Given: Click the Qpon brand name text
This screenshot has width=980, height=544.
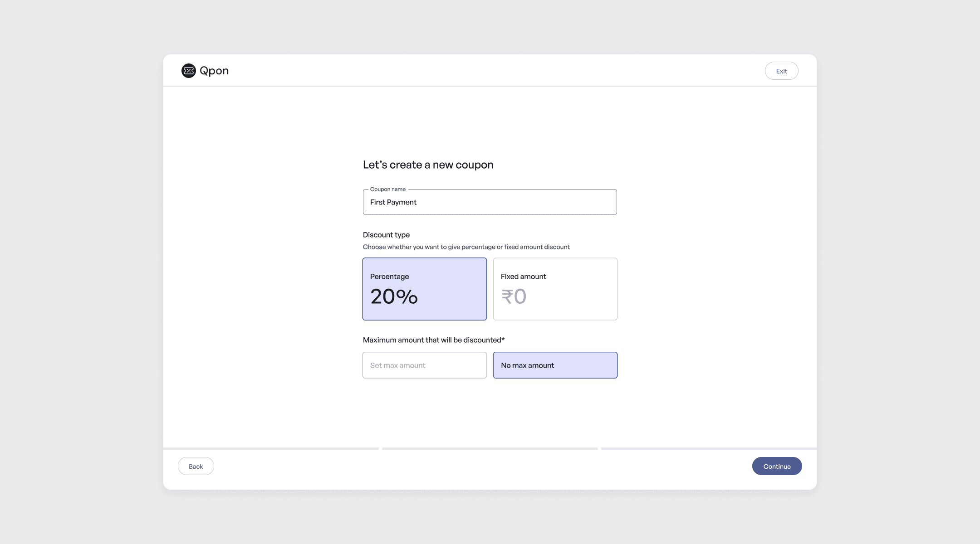Looking at the screenshot, I should pyautogui.click(x=214, y=71).
